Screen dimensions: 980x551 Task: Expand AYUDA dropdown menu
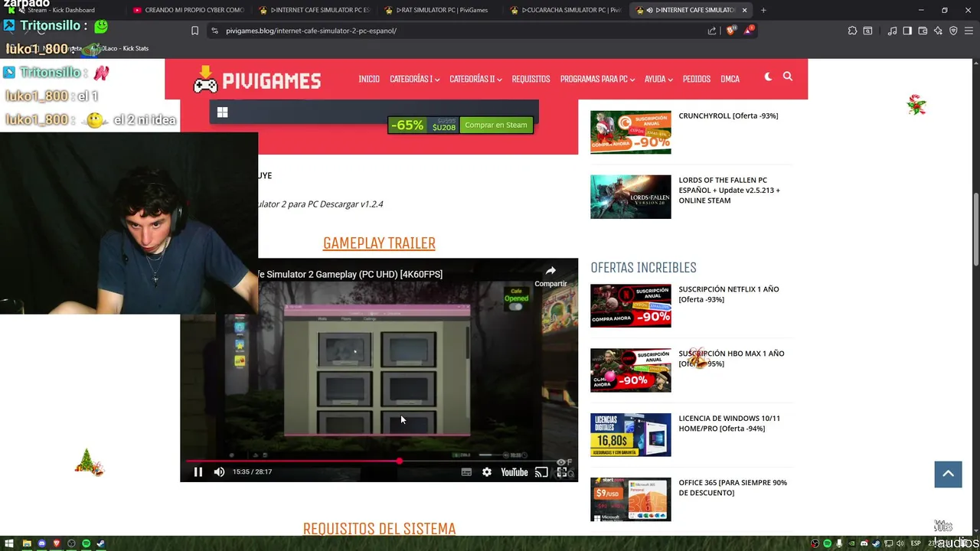(x=658, y=79)
